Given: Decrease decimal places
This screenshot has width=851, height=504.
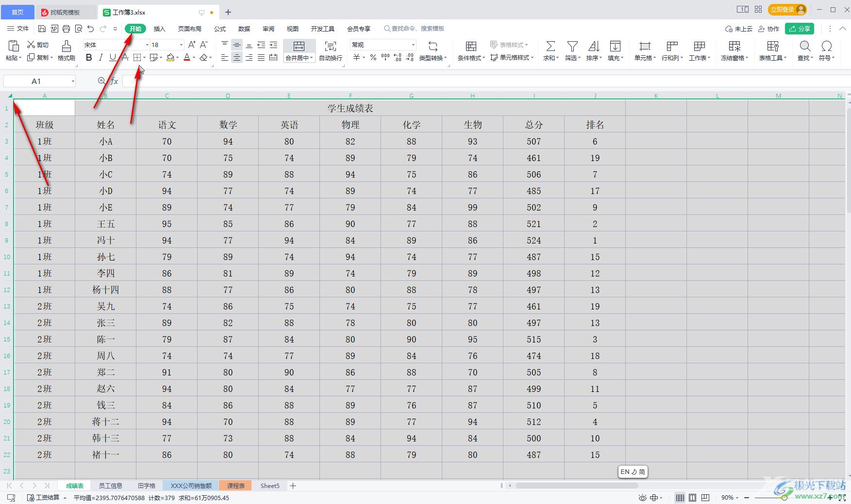Looking at the screenshot, I should (x=410, y=58).
